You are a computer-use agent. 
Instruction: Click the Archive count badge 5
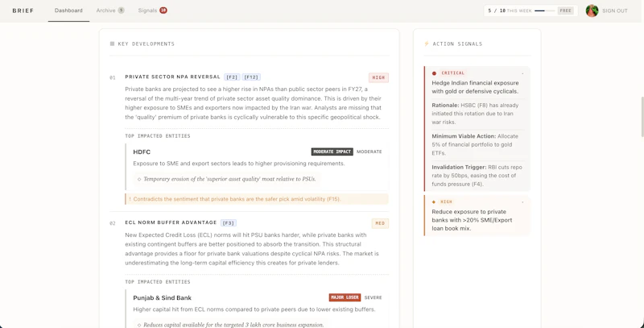[x=122, y=10]
